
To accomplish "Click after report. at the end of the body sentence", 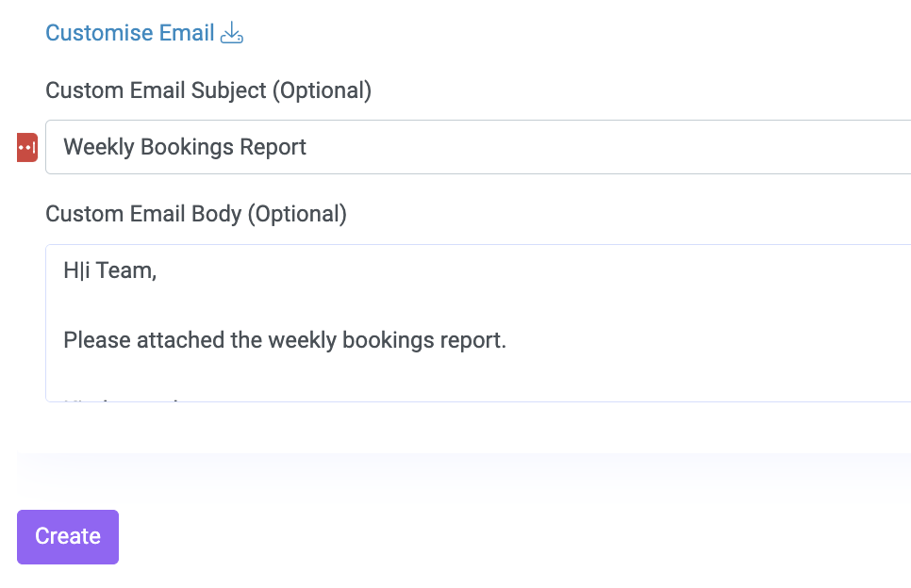I will 507,340.
